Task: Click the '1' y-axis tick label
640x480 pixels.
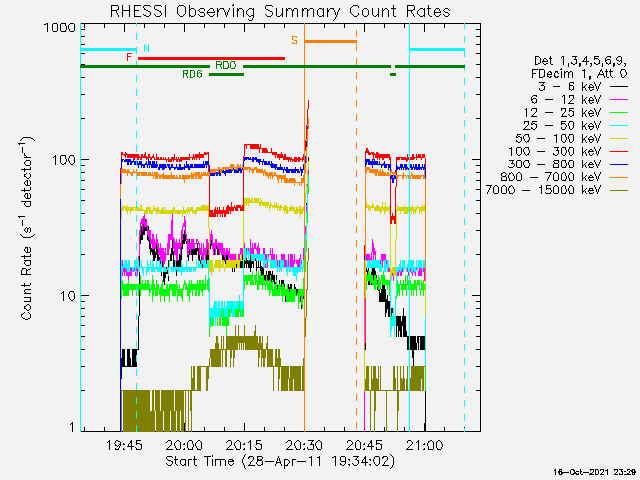Action: [72, 427]
